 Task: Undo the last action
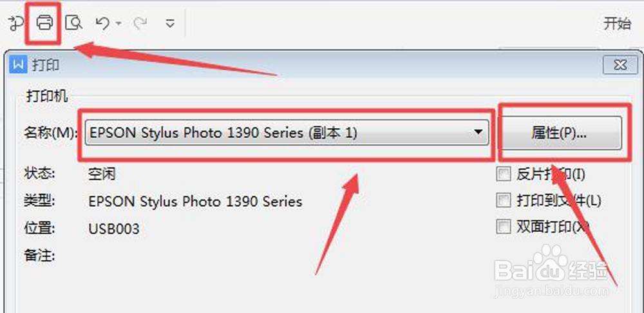[x=102, y=23]
